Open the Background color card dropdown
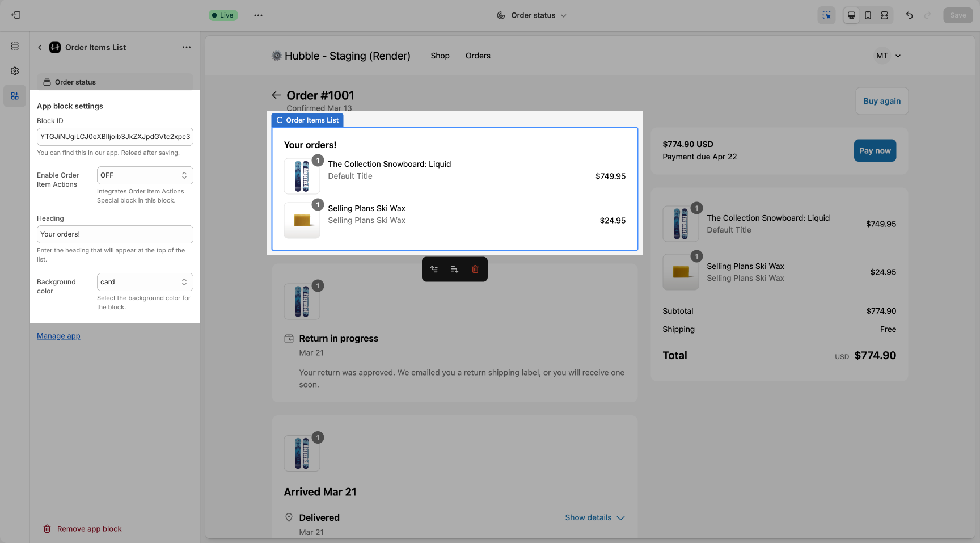Screen dimensions: 980x543 coord(145,282)
